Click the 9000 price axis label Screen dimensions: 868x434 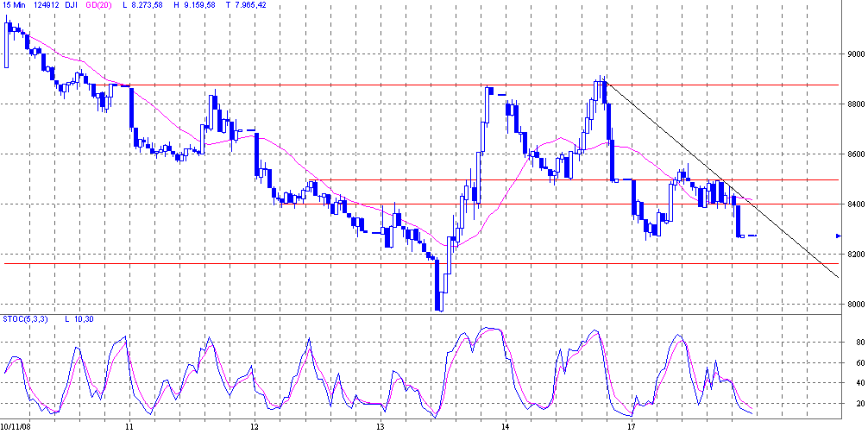coord(855,53)
